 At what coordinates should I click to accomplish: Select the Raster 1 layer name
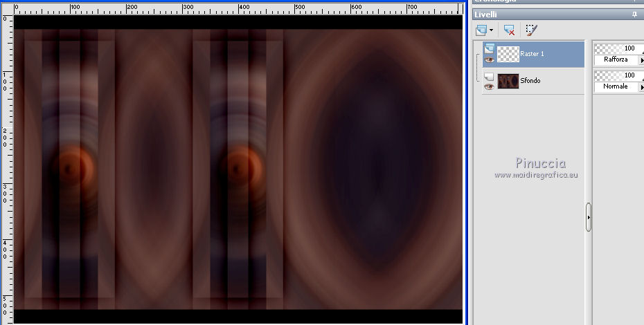[x=532, y=54]
